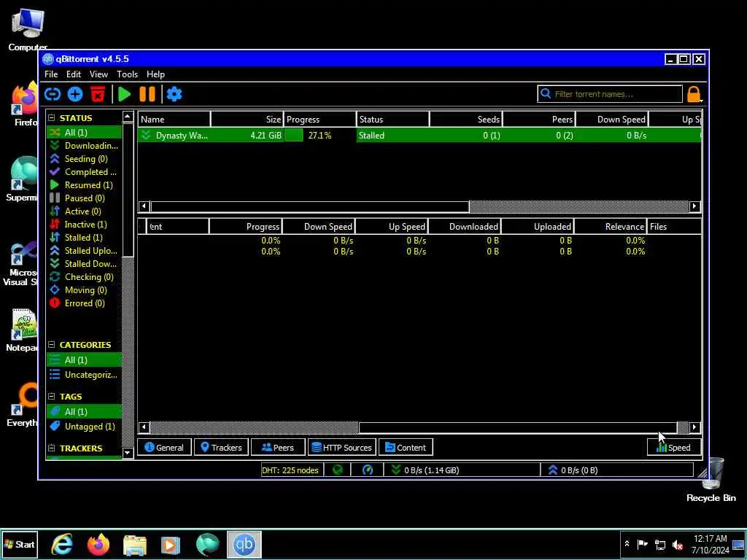Switch to the General tab
The image size is (747, 560).
(x=164, y=448)
